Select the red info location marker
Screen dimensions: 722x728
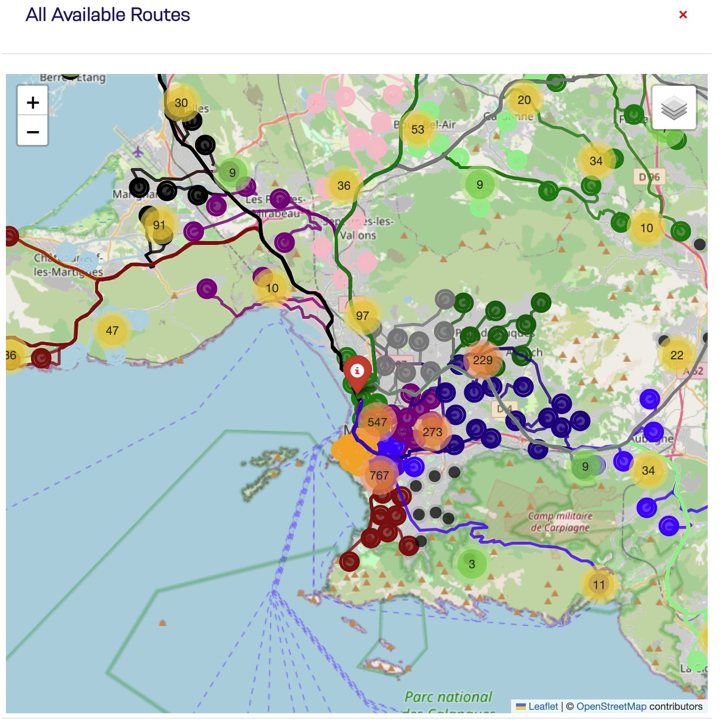point(357,375)
